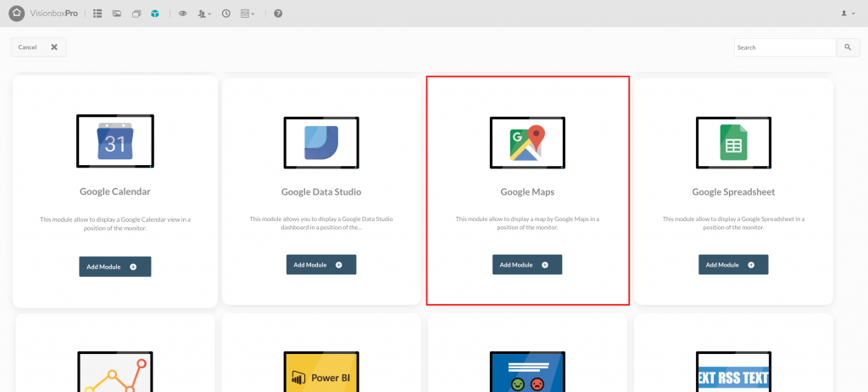Click the Google Data Studio description text

[x=321, y=223]
